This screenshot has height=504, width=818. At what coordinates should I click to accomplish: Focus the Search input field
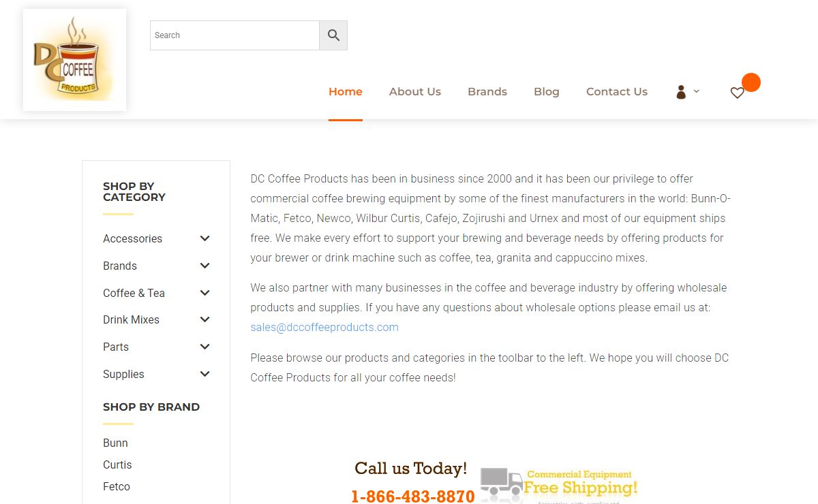click(x=234, y=35)
